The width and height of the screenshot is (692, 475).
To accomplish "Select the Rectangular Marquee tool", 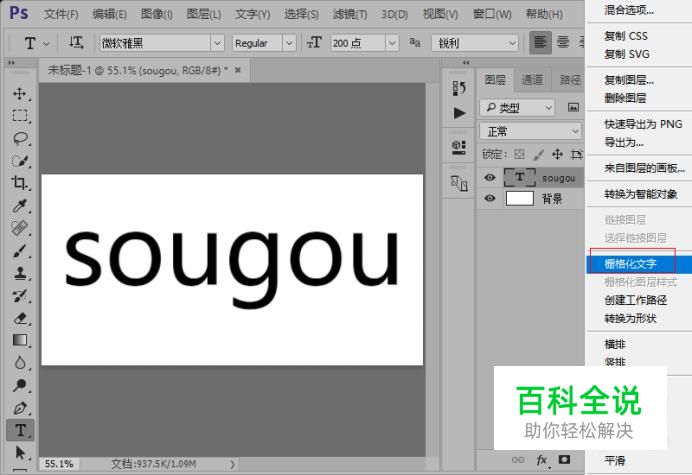I will (x=19, y=116).
